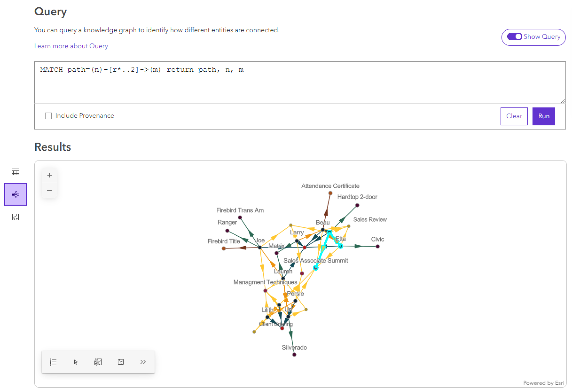Click the Clear button to reset query
This screenshot has width=572, height=392.
514,116
